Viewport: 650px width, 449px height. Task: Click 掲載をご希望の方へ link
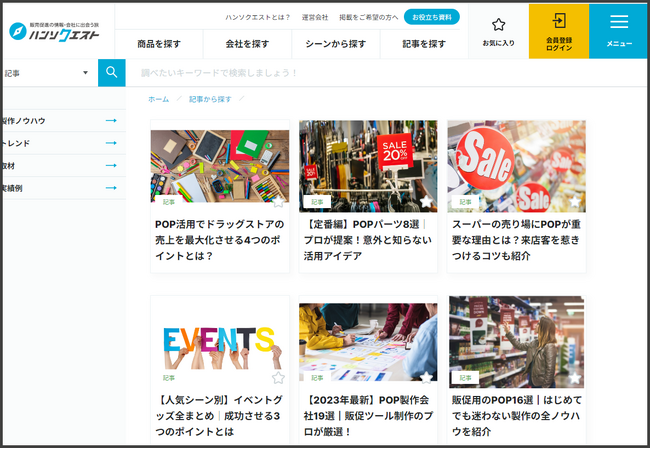coord(369,17)
